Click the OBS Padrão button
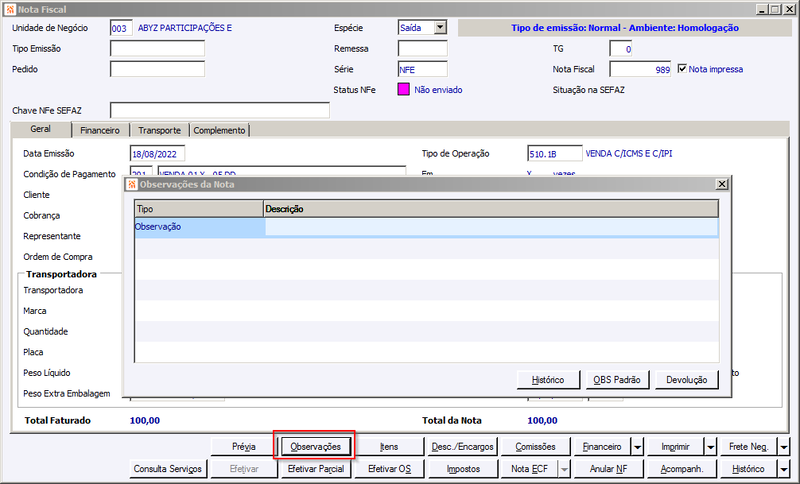Image resolution: width=800 pixels, height=484 pixels. coord(617,380)
